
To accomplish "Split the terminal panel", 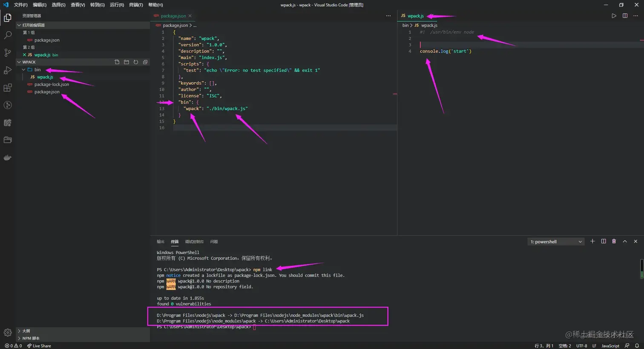I will coord(604,242).
